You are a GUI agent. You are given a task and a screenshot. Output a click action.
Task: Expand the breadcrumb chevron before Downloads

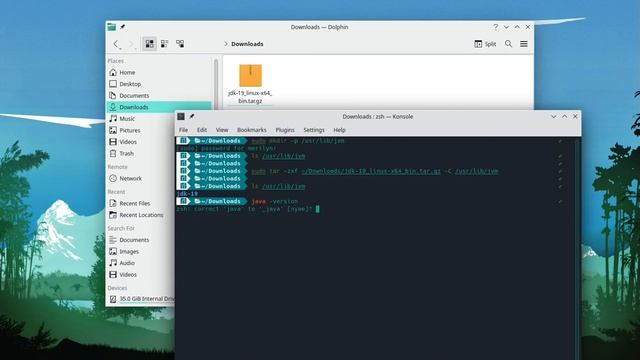coord(225,44)
